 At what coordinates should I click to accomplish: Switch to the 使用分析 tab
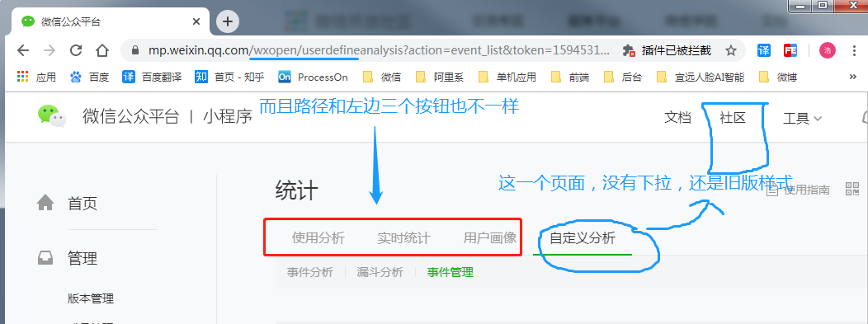[x=318, y=238]
